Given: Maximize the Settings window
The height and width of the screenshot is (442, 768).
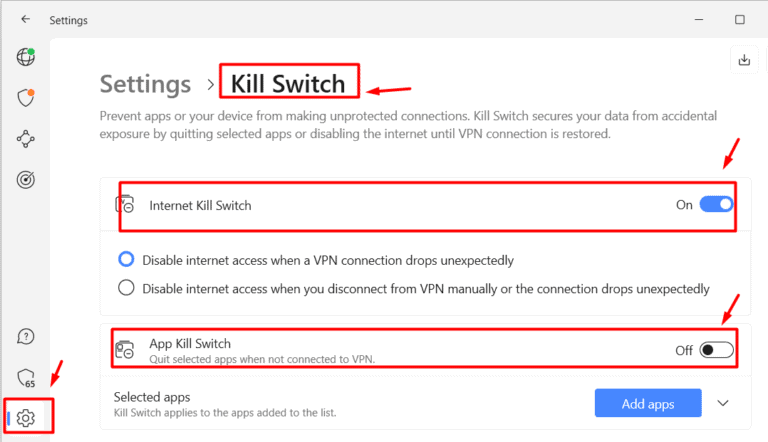Looking at the screenshot, I should (x=740, y=19).
